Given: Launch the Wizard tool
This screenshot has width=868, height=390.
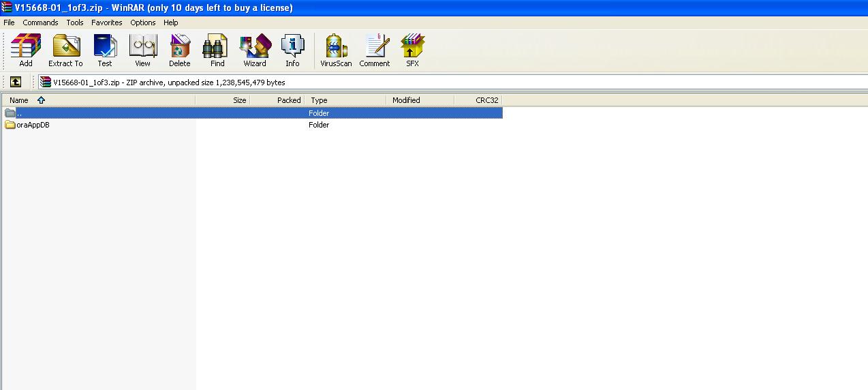Looking at the screenshot, I should pyautogui.click(x=255, y=50).
